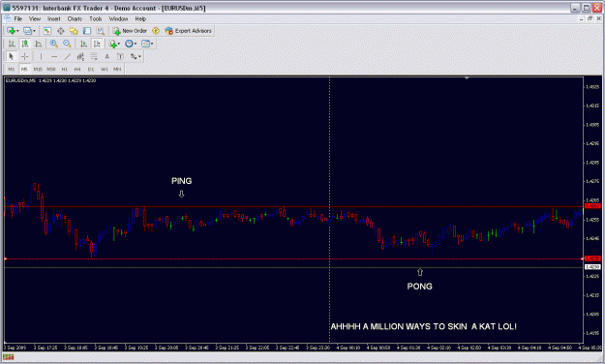This screenshot has width=605, height=364.
Task: Zoom in on the chart
Action: 53,44
